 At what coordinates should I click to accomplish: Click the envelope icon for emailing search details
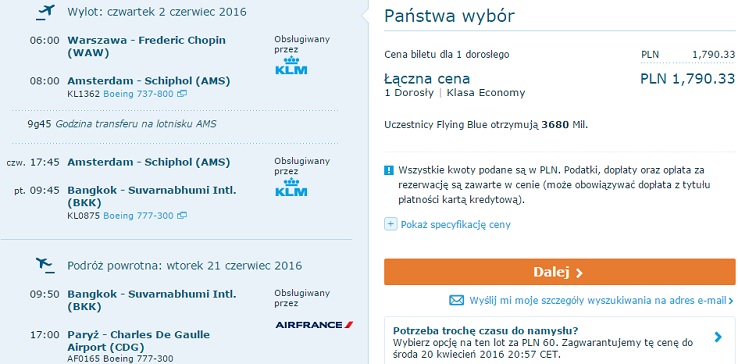coord(456,300)
